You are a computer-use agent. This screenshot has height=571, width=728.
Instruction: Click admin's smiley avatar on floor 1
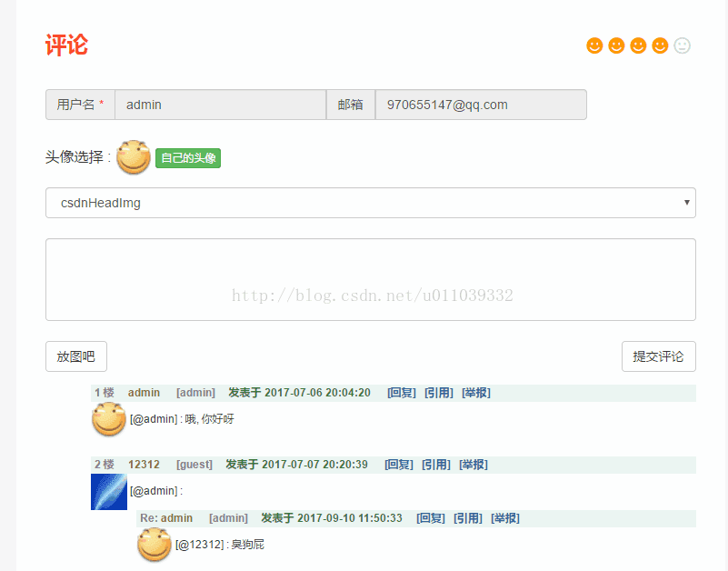[x=109, y=419]
